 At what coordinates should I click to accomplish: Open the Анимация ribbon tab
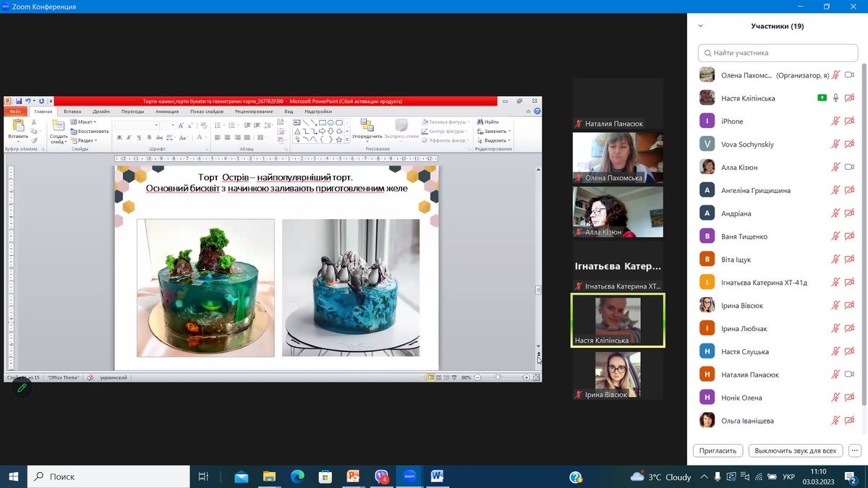(x=166, y=111)
